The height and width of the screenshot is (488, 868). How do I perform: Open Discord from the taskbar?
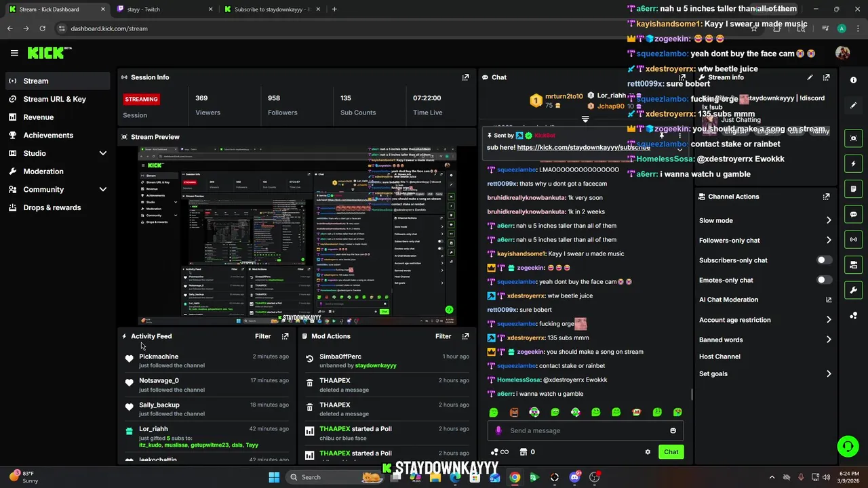tap(574, 477)
